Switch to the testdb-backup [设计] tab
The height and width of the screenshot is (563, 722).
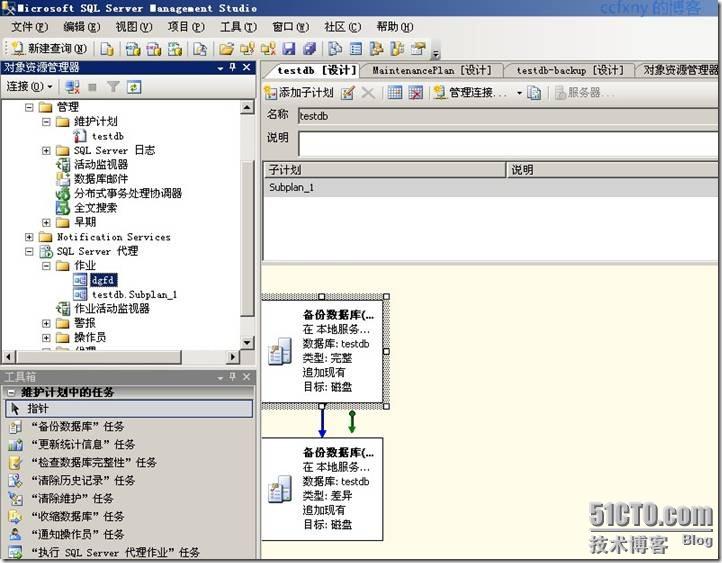pos(570,70)
